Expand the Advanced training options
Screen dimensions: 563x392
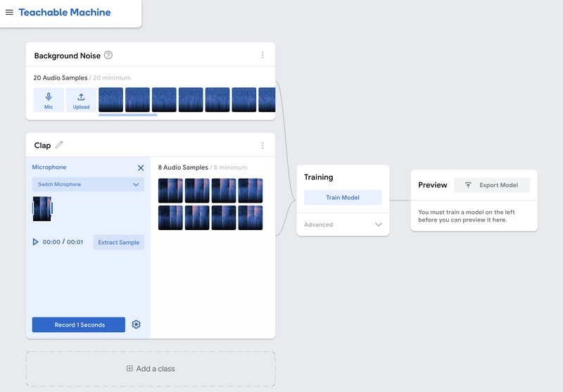343,225
